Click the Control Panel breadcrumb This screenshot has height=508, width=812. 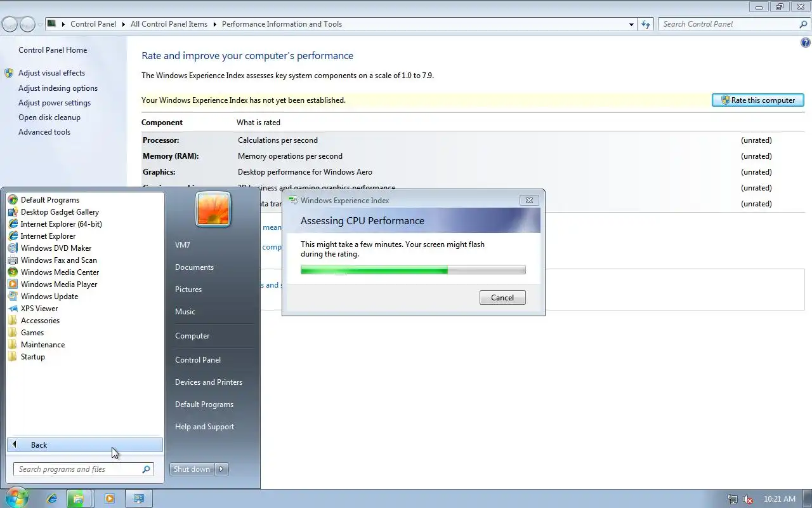[x=93, y=24]
